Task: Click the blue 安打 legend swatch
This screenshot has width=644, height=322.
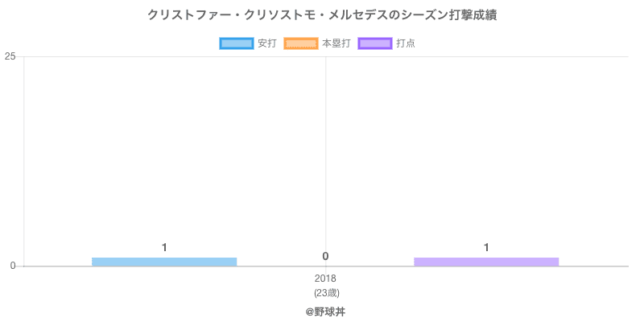Action: (x=236, y=43)
